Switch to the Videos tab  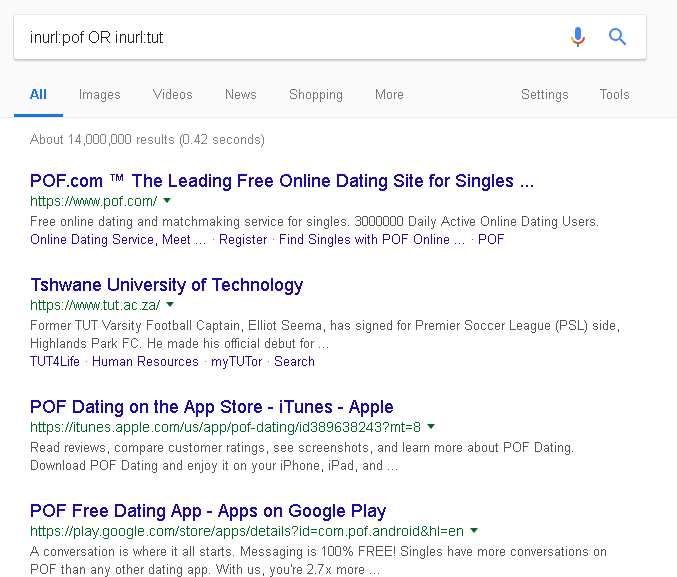(x=173, y=95)
